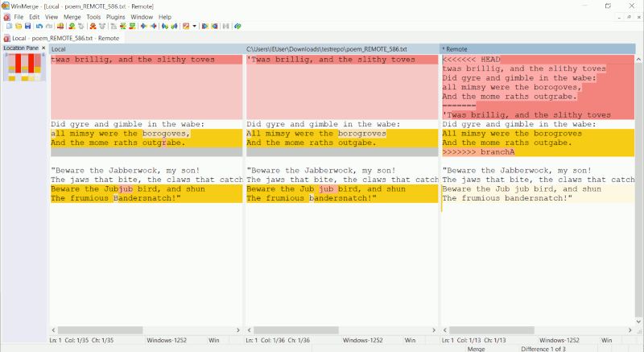Open the dropdown arrow beside Auto Merge icon
This screenshot has height=352, width=644.
coord(194,26)
